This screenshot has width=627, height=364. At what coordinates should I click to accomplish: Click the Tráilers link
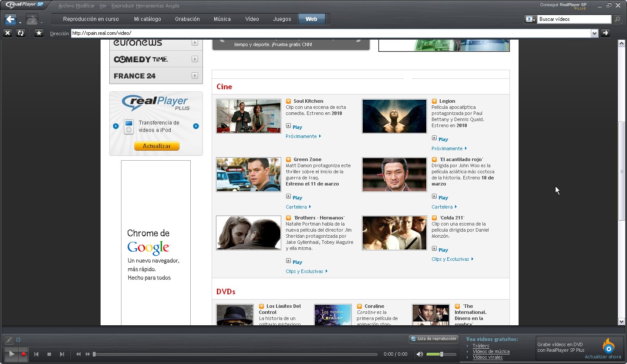(481, 346)
